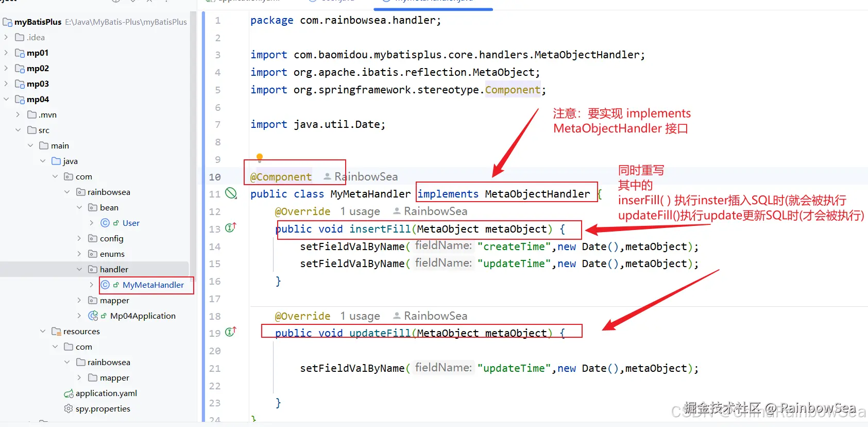This screenshot has width=868, height=427.
Task: Collapse the handler package
Action: (x=79, y=269)
